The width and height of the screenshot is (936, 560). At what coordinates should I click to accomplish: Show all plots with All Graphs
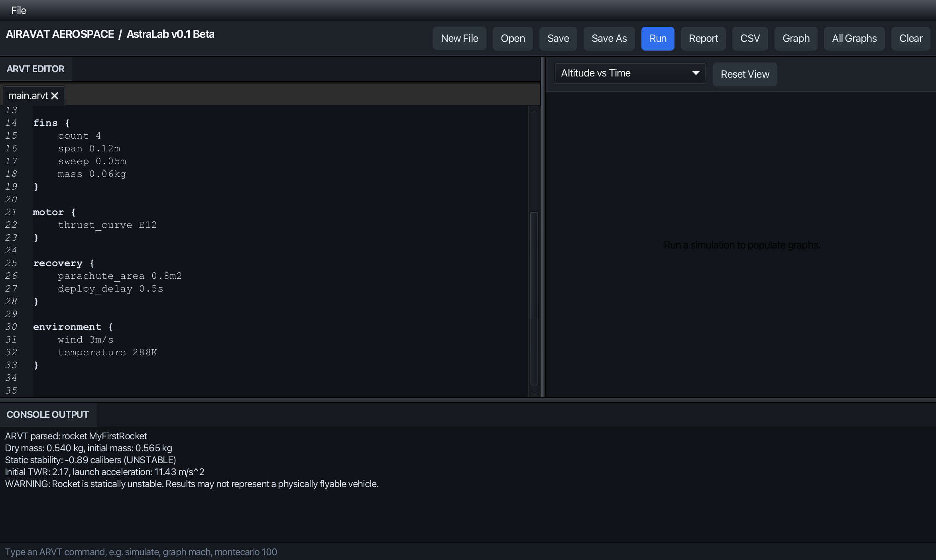click(854, 39)
